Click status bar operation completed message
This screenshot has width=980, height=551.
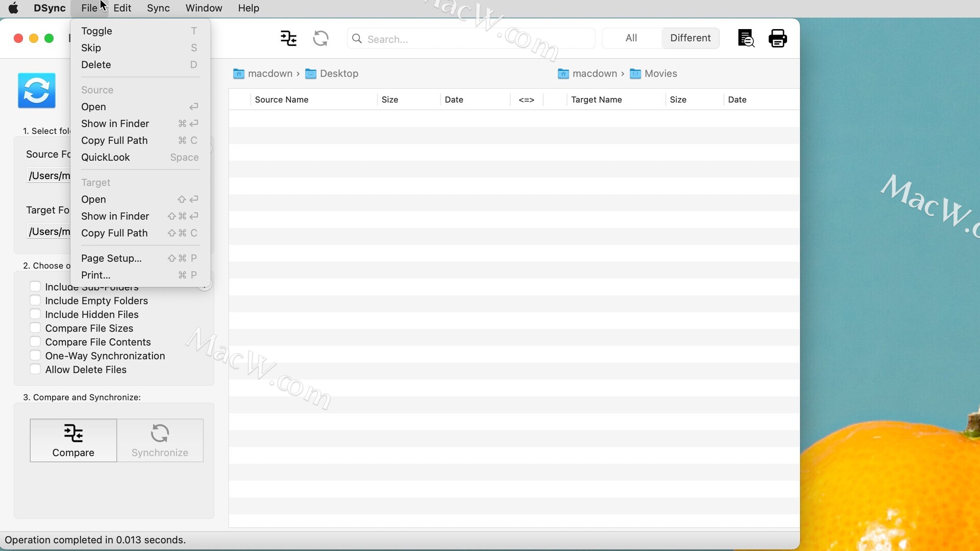click(x=95, y=540)
